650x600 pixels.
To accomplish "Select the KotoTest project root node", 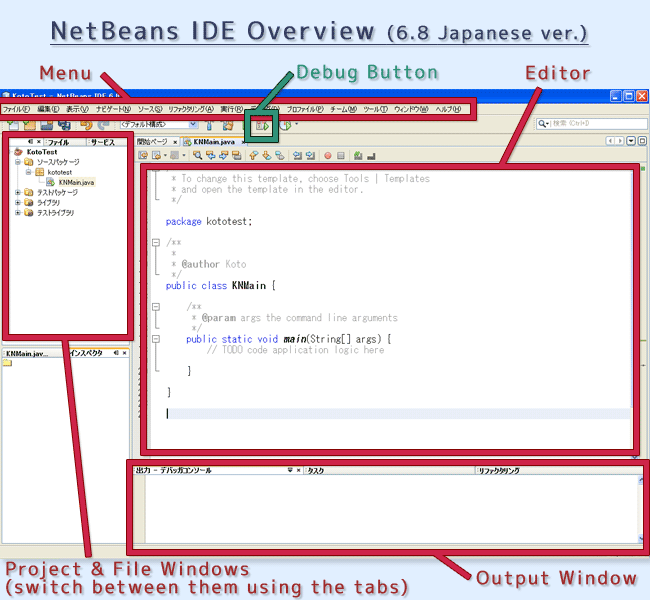I will coord(42,152).
